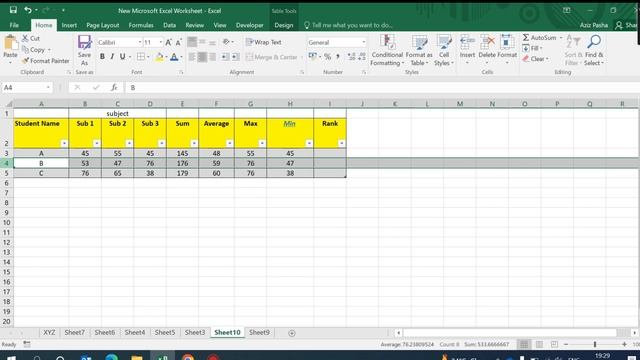Toggle Merge & Center
640x360 pixels.
271,57
